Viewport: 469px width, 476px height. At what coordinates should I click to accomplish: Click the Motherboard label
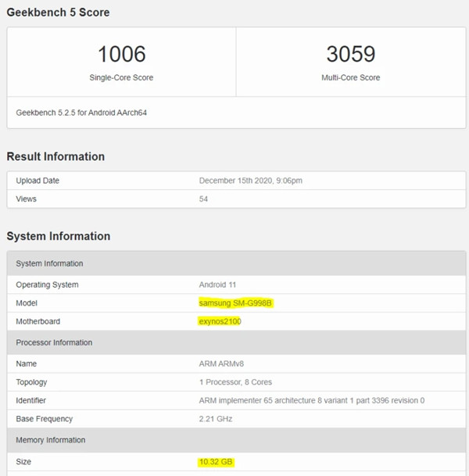click(38, 321)
